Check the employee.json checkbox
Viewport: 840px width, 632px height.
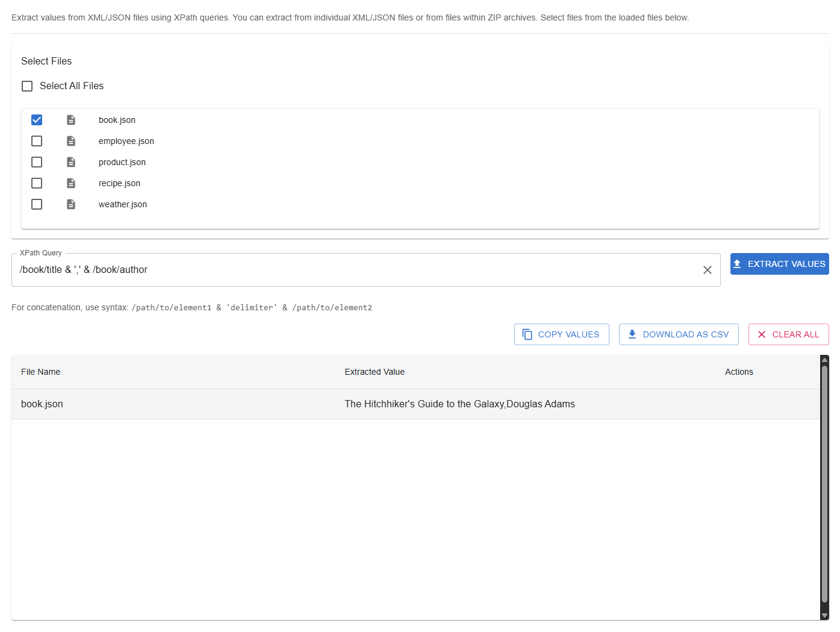pyautogui.click(x=37, y=141)
